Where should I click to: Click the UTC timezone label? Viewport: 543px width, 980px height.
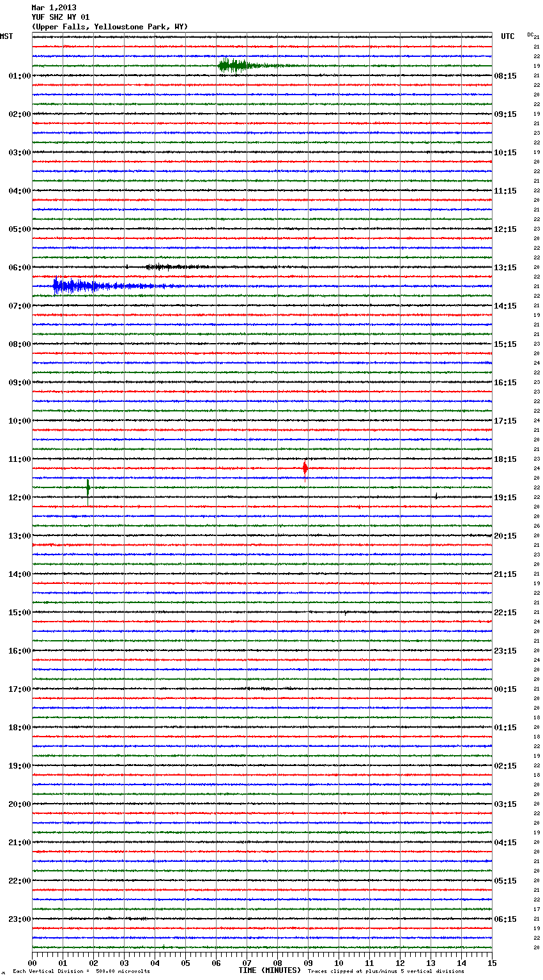(508, 36)
